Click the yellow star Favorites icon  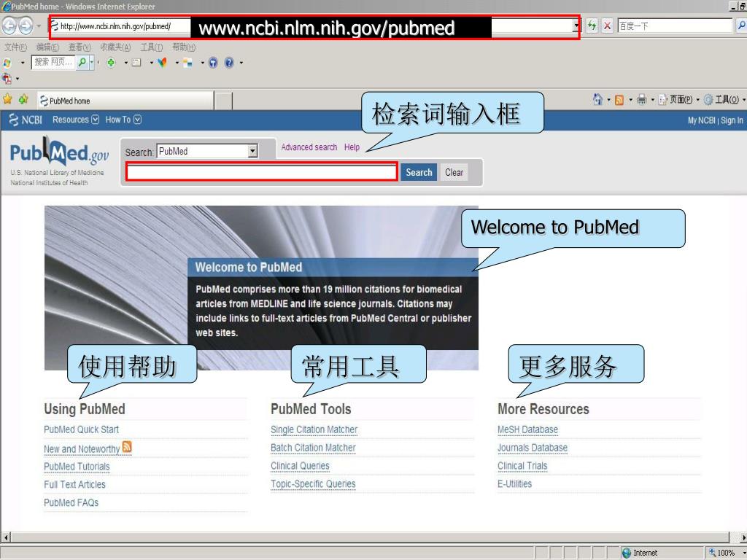[x=7, y=99]
